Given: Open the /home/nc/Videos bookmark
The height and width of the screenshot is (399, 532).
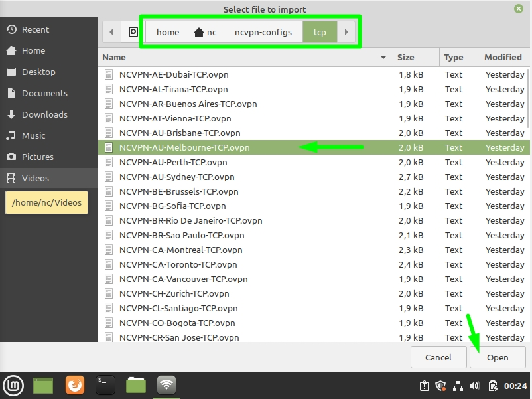Looking at the screenshot, I should click(46, 202).
